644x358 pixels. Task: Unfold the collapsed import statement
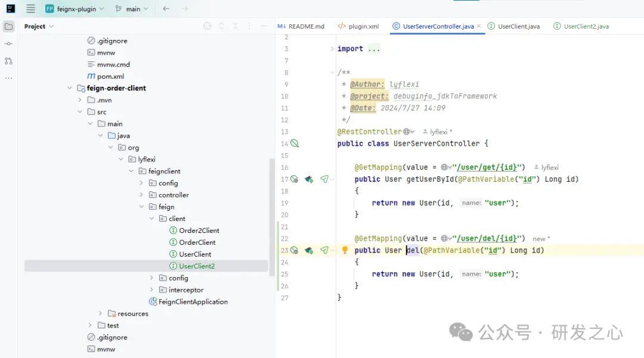(332, 49)
